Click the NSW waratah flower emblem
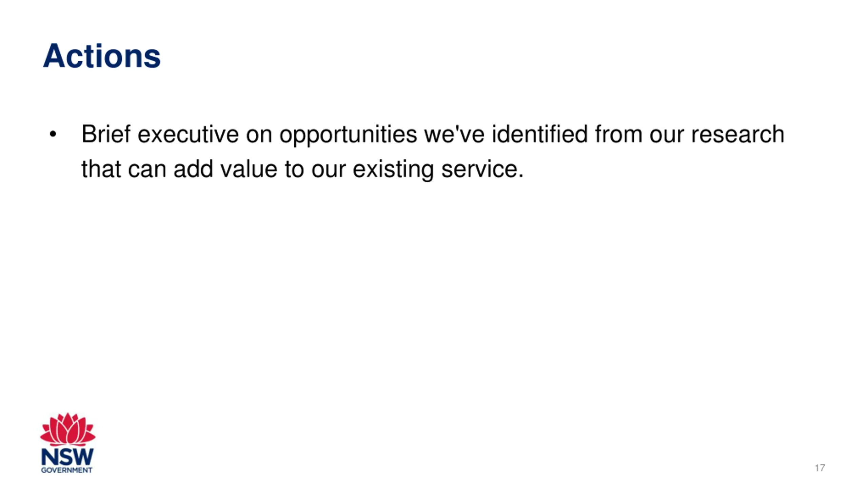The width and height of the screenshot is (868, 488). tap(67, 429)
